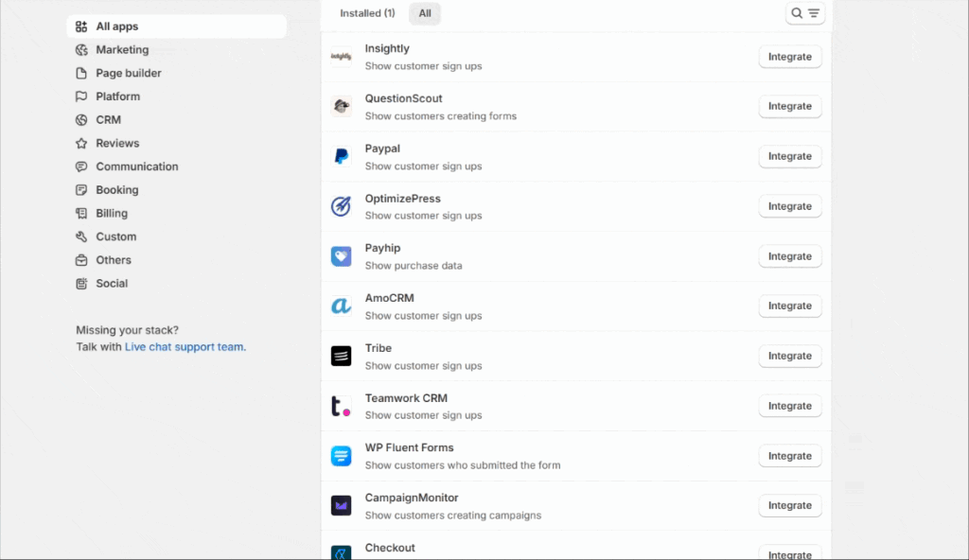
Task: Click the OptimizePress app logo
Action: click(341, 206)
